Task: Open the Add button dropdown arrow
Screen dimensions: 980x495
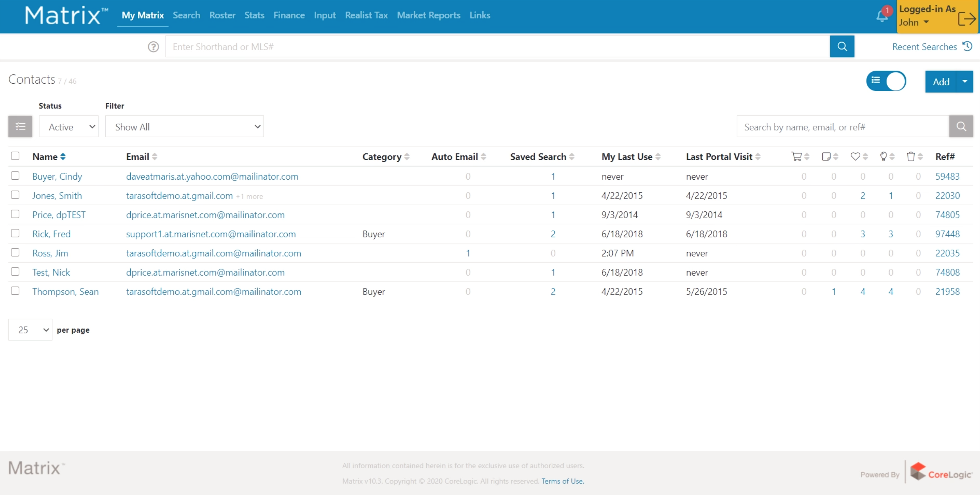Action: pos(964,82)
